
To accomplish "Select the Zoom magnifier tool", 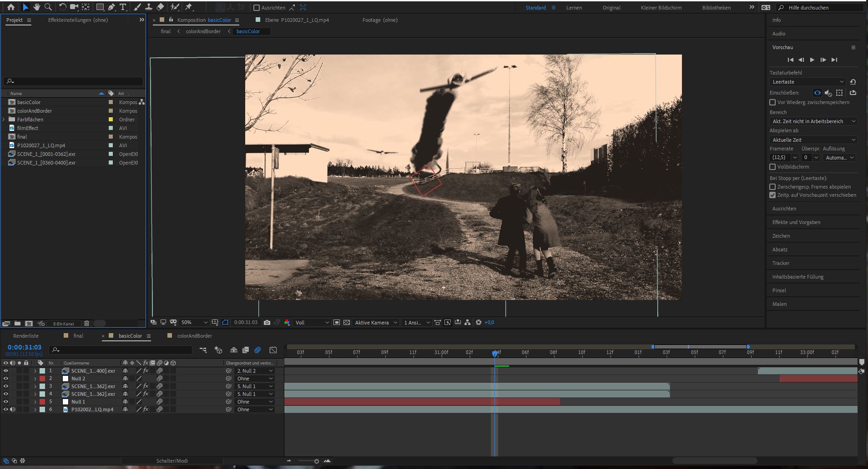I will click(x=48, y=7).
